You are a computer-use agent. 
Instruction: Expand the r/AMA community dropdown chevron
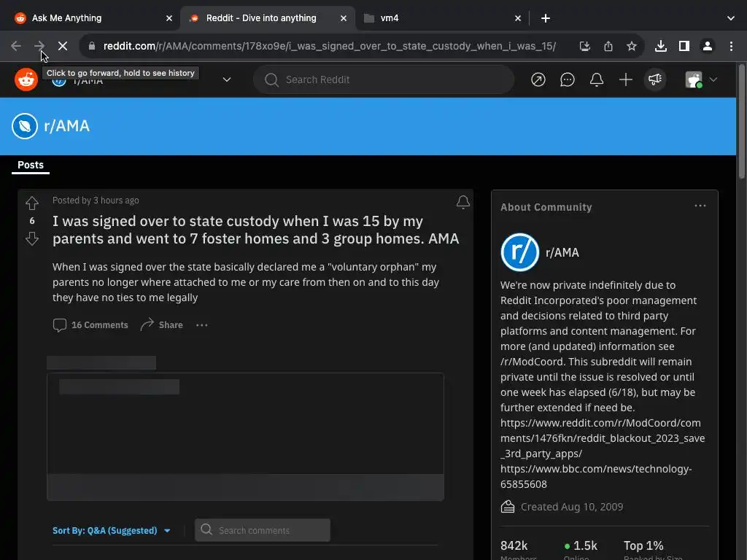pyautogui.click(x=227, y=79)
